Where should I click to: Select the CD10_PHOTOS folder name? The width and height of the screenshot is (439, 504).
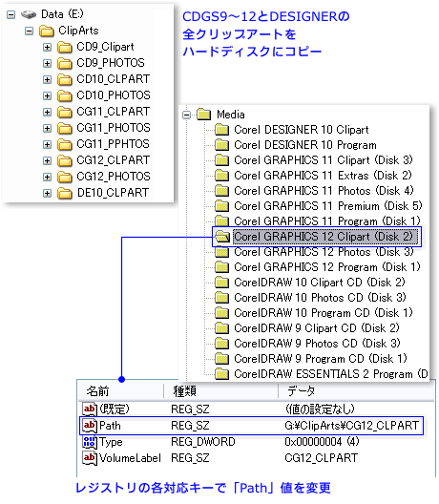(114, 95)
